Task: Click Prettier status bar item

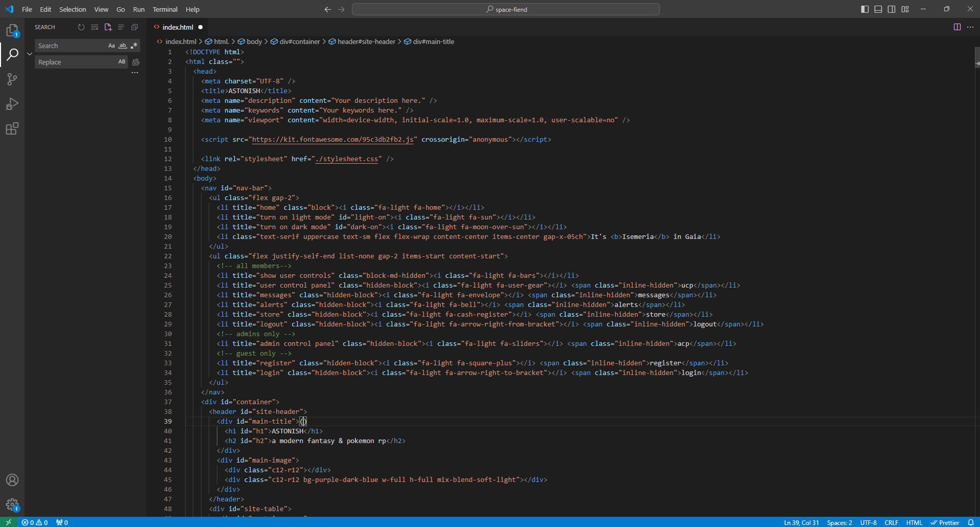Action: click(x=945, y=522)
